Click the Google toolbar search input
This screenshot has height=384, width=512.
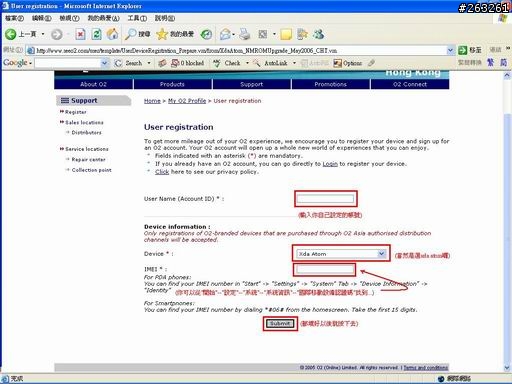(x=68, y=63)
